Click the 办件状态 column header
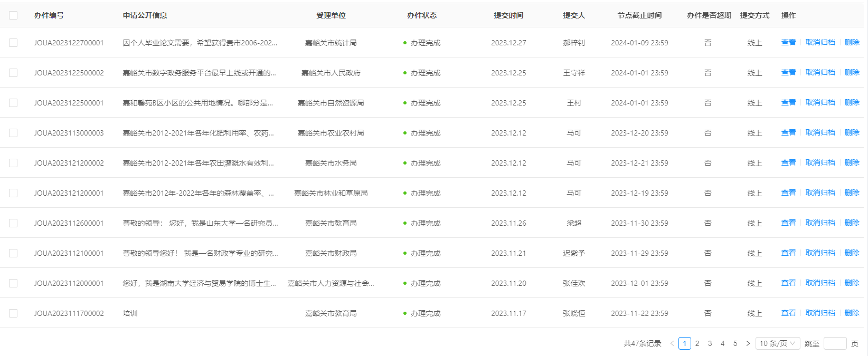868x356 pixels. point(421,15)
